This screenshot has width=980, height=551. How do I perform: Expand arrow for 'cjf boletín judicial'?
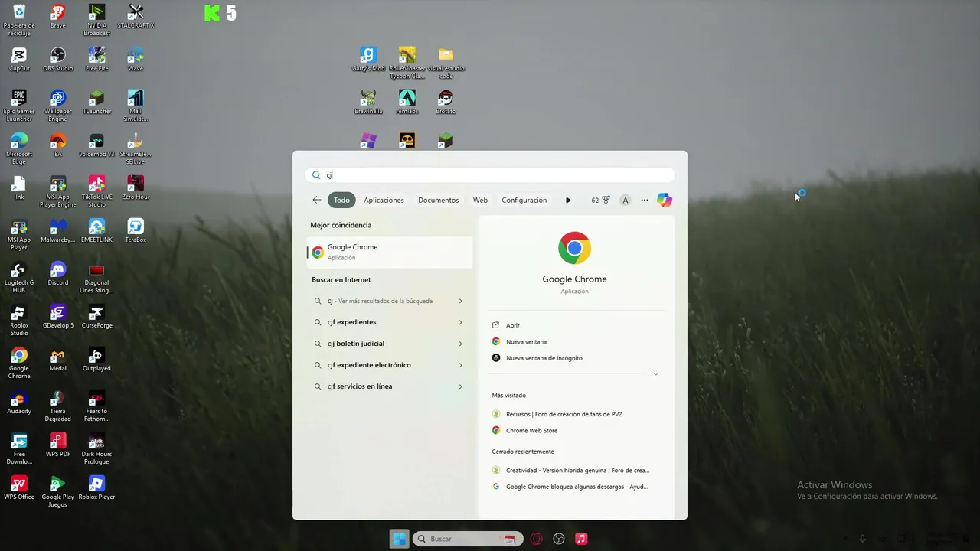[460, 344]
